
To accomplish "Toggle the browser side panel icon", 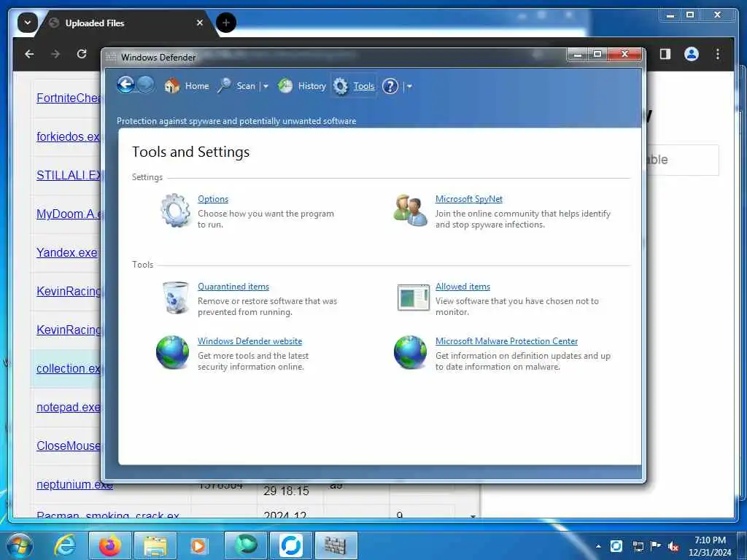I will [x=665, y=54].
